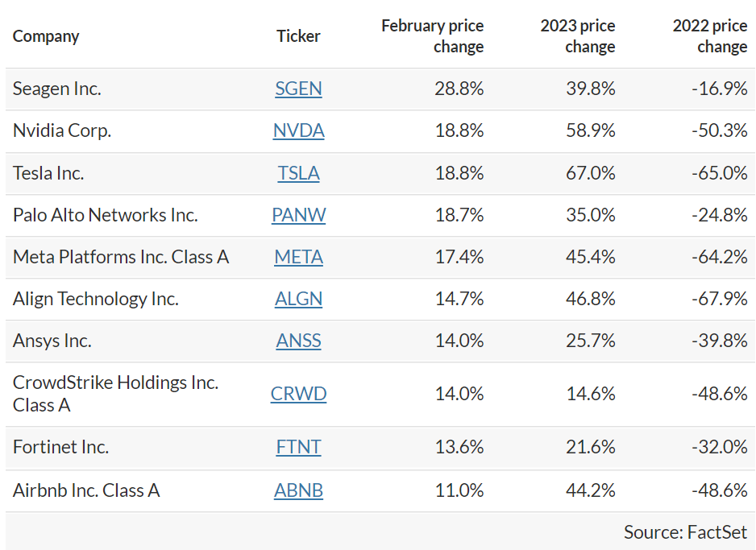Click Tesla's 67.0% 2023 price change
756x550 pixels.
pos(591,173)
